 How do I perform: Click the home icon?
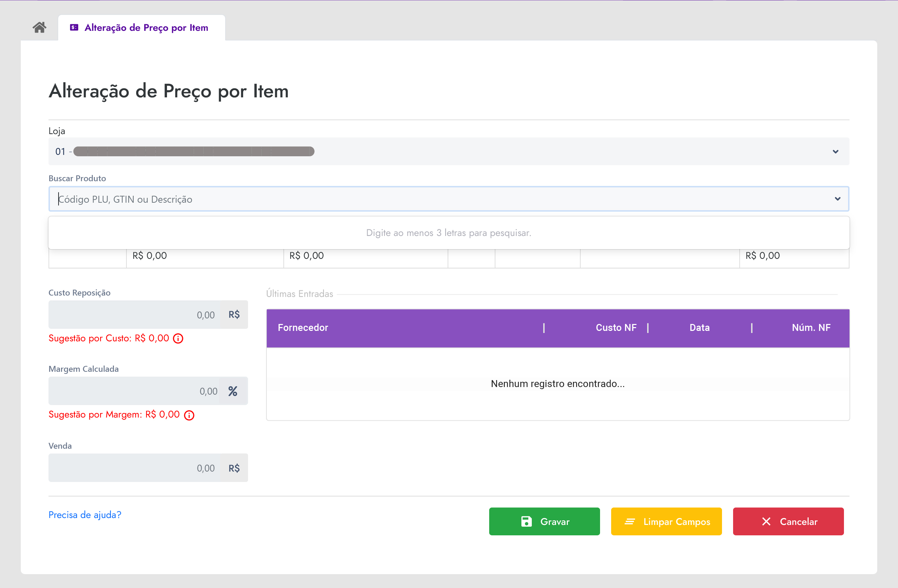[39, 28]
